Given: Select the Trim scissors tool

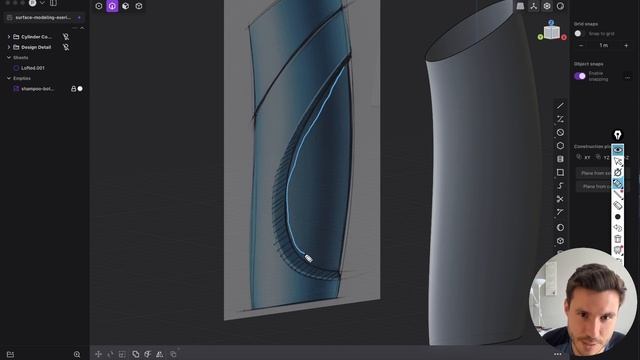Looking at the screenshot, I should [x=560, y=199].
